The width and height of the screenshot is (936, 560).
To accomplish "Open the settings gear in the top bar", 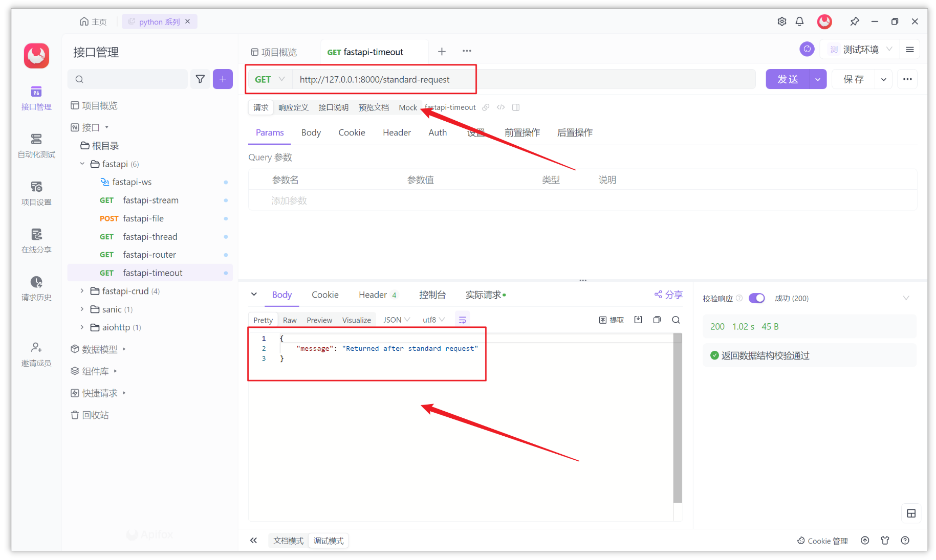I will tap(781, 21).
